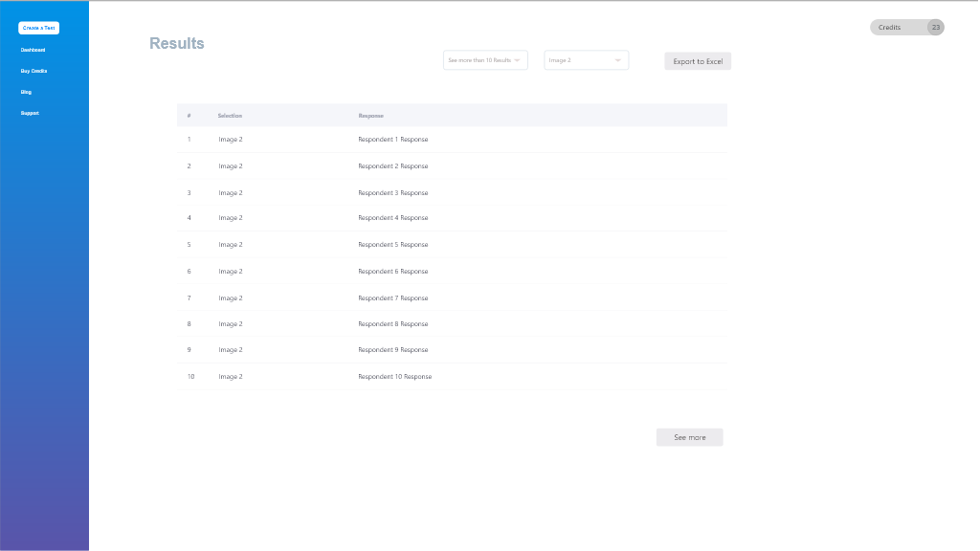Click row number 3 cell
The height and width of the screenshot is (551, 980).
[189, 193]
